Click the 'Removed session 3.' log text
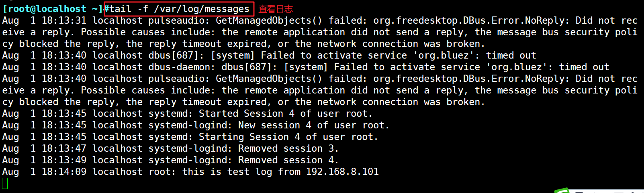The image size is (644, 193). click(288, 148)
